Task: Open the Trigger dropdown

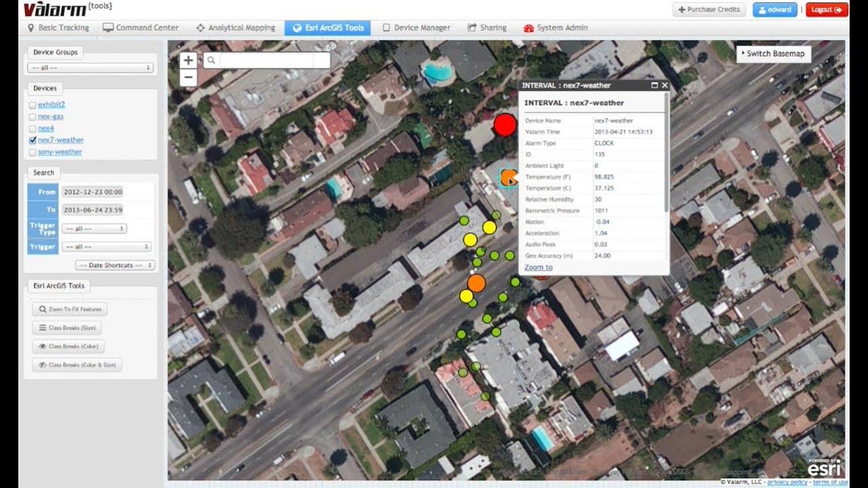Action: tap(106, 247)
